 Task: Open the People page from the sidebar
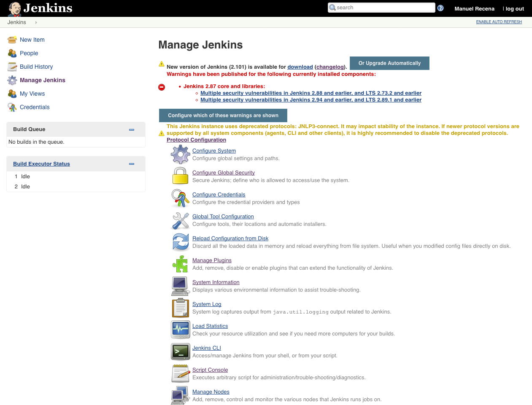pos(29,53)
